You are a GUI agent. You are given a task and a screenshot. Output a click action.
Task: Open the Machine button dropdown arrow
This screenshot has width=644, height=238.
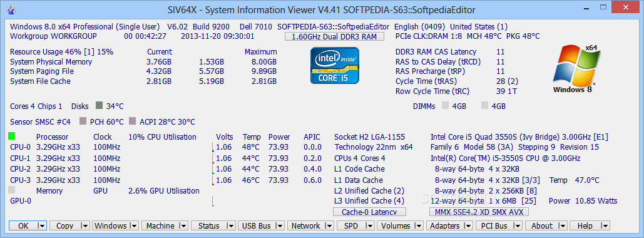[183, 225]
